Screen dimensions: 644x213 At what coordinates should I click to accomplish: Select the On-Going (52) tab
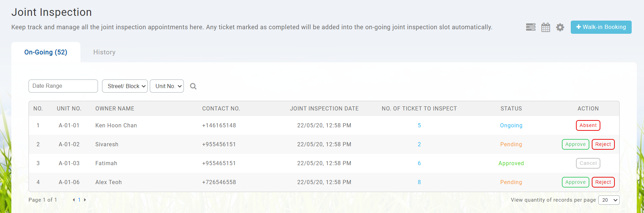(x=46, y=52)
